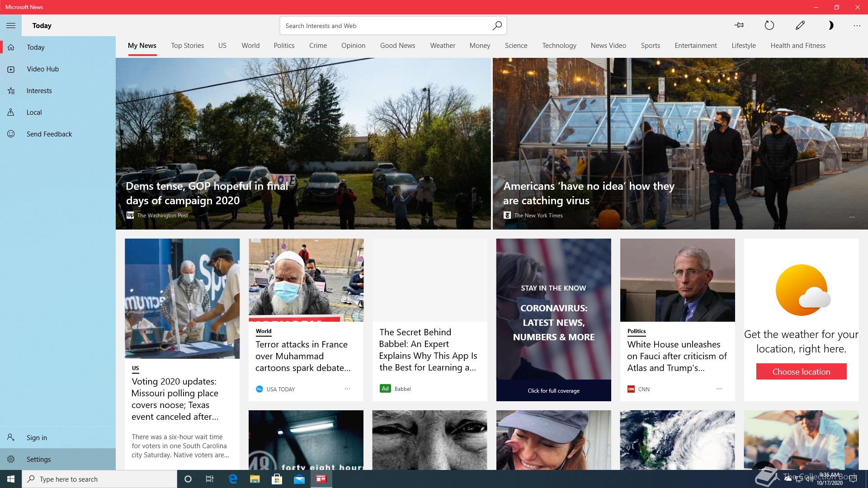Open the Crime tab
The image size is (868, 488).
pos(318,46)
